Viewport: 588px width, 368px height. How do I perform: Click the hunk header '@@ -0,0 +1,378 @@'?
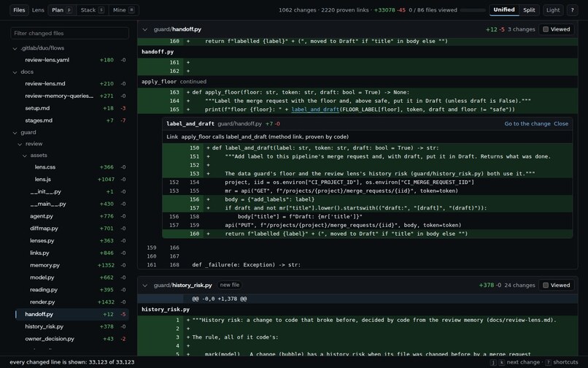click(220, 299)
